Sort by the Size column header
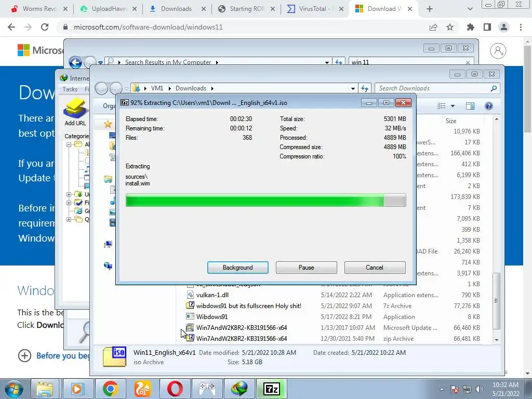532x399 pixels. [451, 121]
